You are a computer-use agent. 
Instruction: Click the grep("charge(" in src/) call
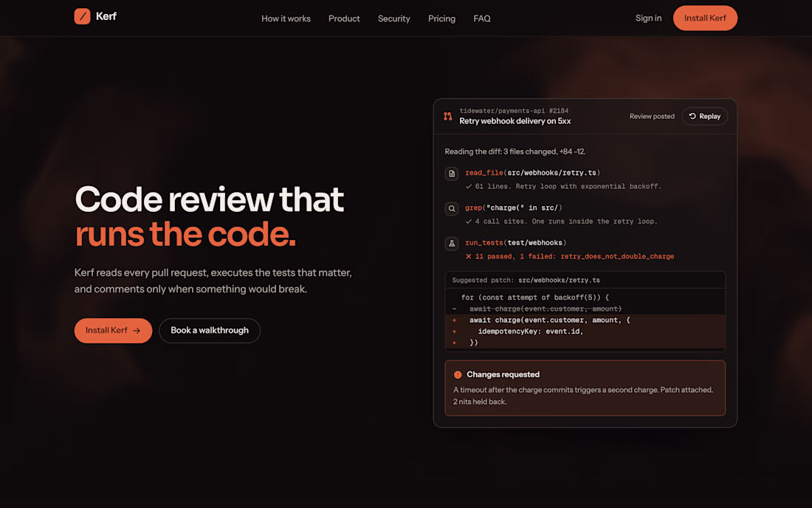tap(513, 207)
